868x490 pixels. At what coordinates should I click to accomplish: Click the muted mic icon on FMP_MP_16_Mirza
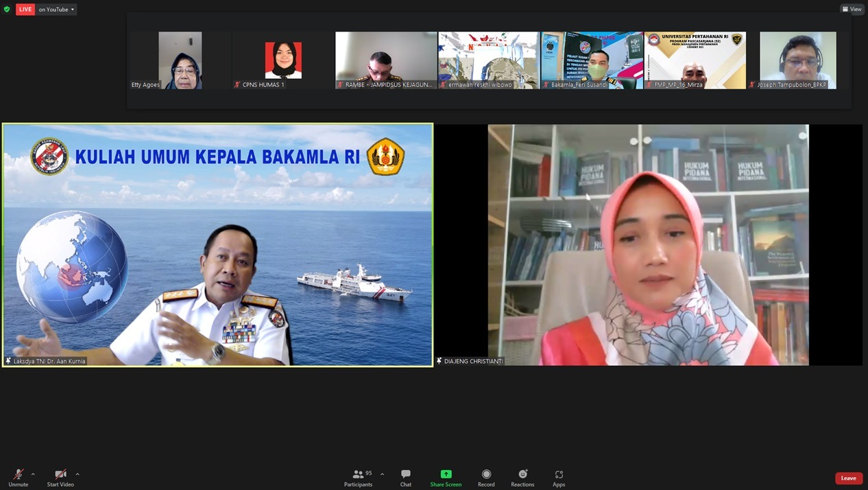pyautogui.click(x=649, y=85)
